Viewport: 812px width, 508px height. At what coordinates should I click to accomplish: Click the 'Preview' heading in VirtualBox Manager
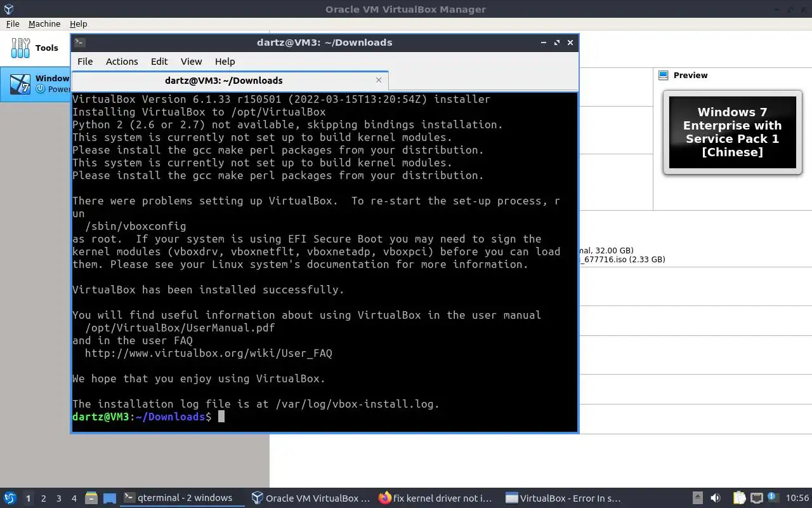pos(690,75)
